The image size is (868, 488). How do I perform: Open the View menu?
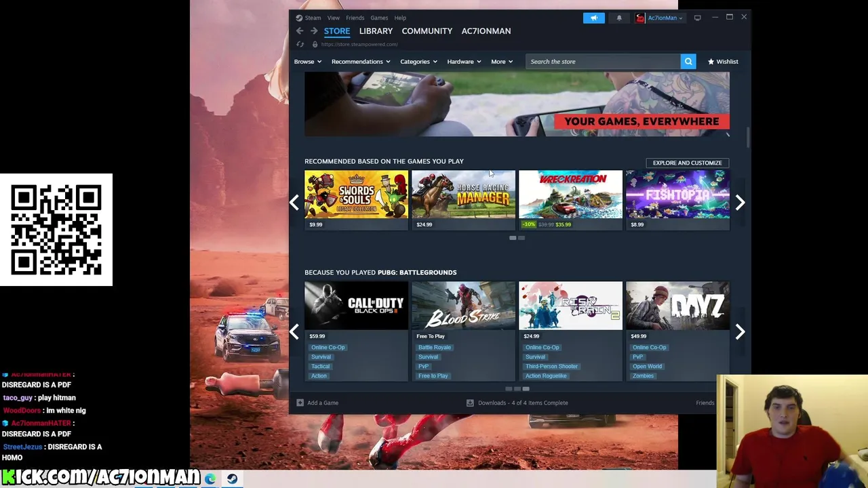coord(334,18)
